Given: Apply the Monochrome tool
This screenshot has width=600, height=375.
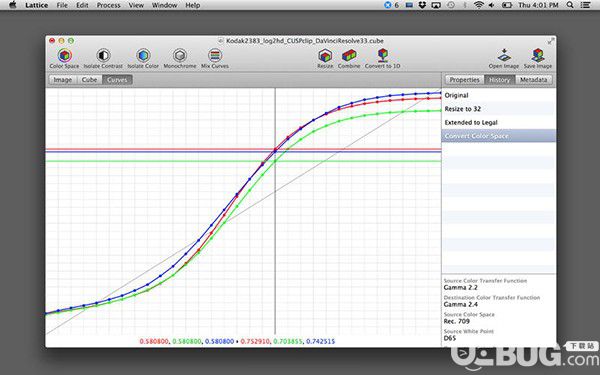Looking at the screenshot, I should (x=180, y=59).
